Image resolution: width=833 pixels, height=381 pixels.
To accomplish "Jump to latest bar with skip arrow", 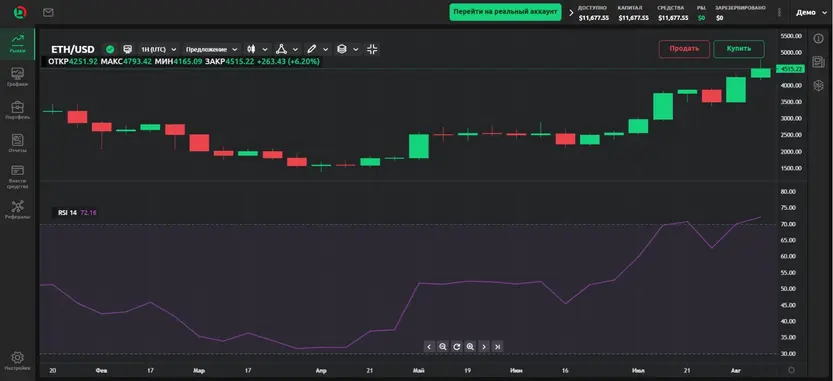I will click(497, 347).
